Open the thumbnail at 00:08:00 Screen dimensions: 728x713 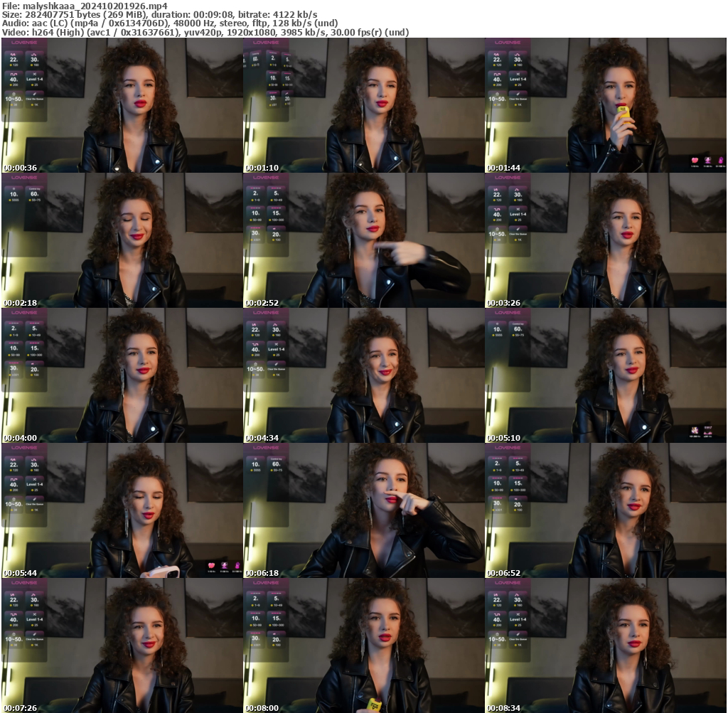pos(363,645)
